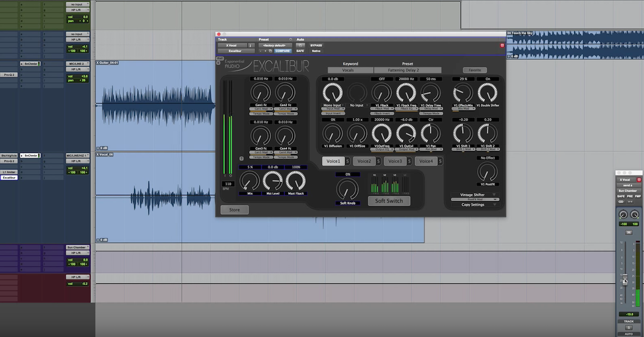Open the PostFX Mod dropdown
644x337 pixels.
pos(474,200)
